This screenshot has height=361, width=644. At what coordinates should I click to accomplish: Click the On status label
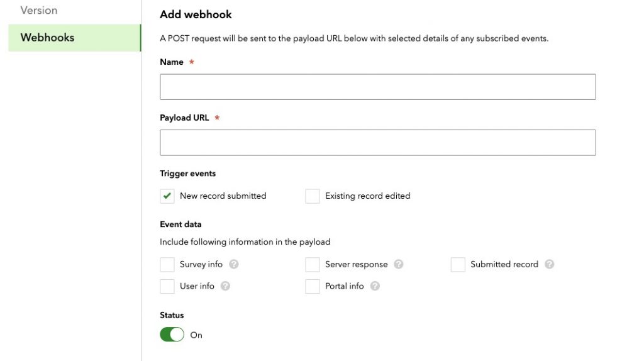pos(196,335)
